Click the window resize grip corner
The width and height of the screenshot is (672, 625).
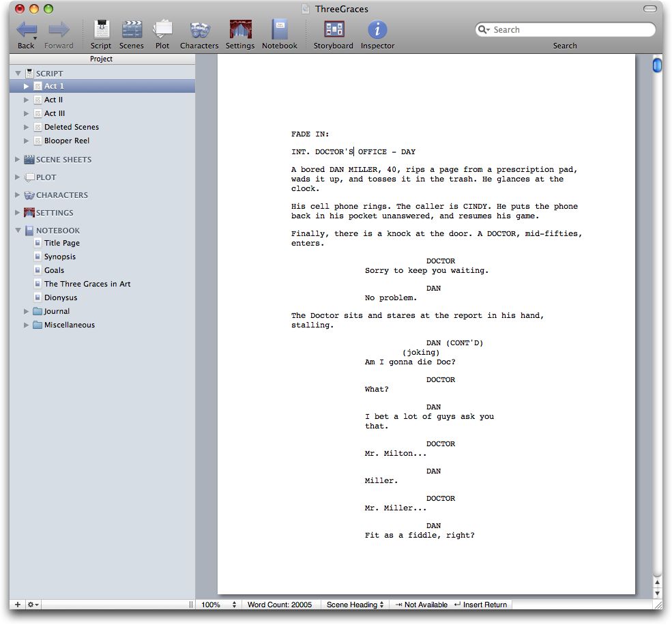(658, 605)
